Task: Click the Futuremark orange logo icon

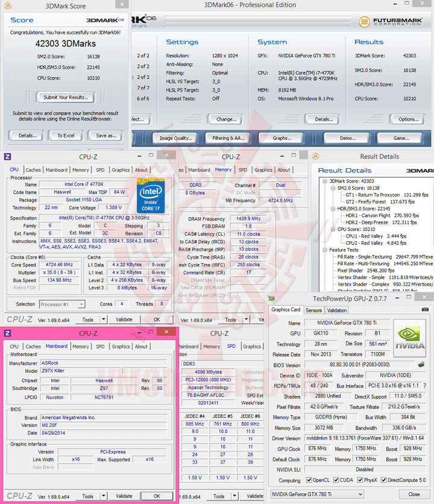Action: pyautogui.click(x=364, y=22)
